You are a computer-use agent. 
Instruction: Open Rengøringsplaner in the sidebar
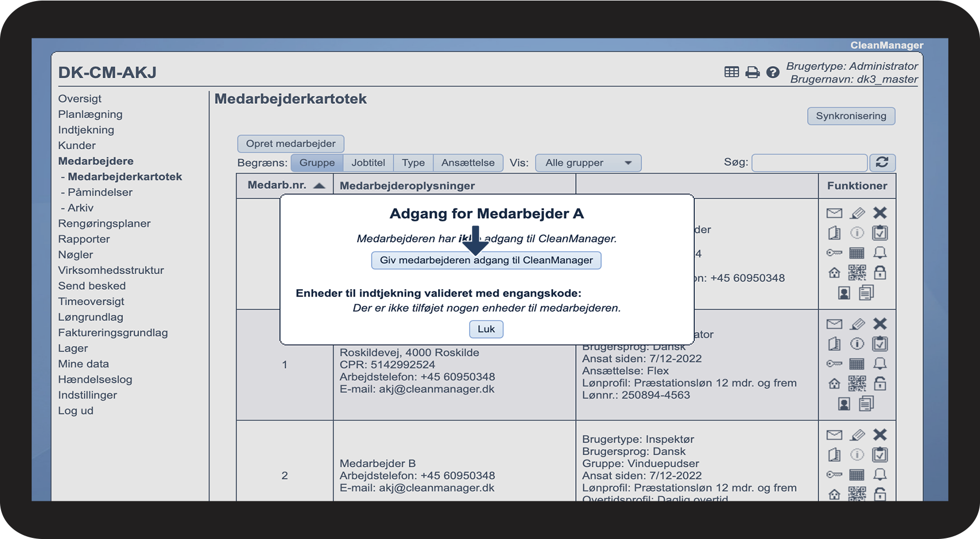(104, 223)
